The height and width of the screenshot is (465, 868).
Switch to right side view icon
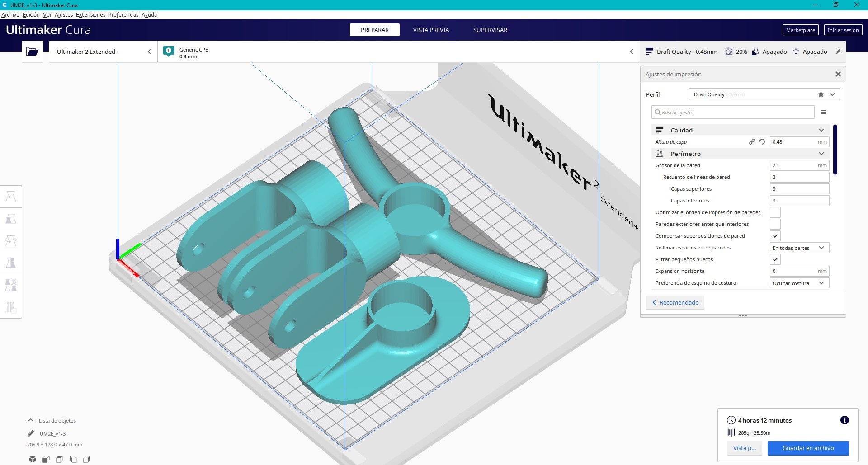pos(87,459)
